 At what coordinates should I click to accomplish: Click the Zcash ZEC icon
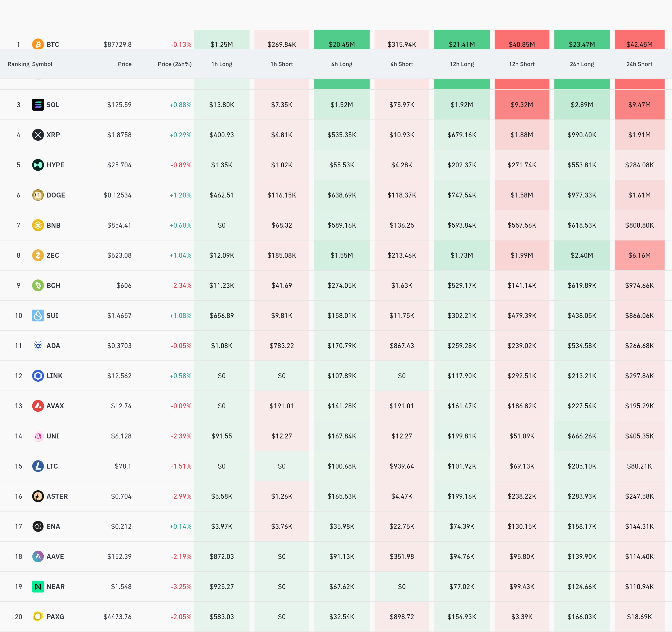pyautogui.click(x=38, y=255)
